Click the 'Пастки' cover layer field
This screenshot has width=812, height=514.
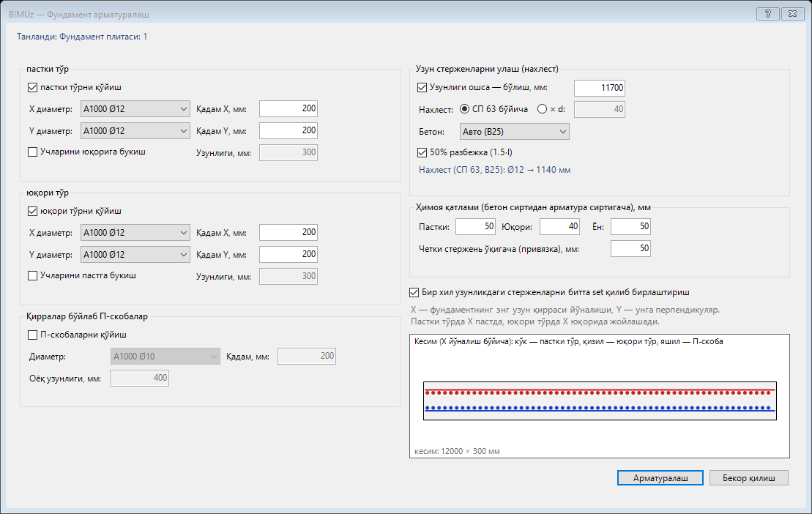click(x=475, y=227)
